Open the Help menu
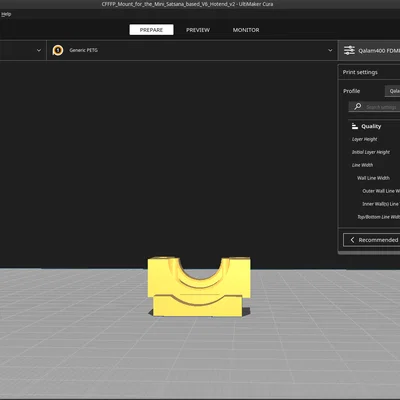 6,14
